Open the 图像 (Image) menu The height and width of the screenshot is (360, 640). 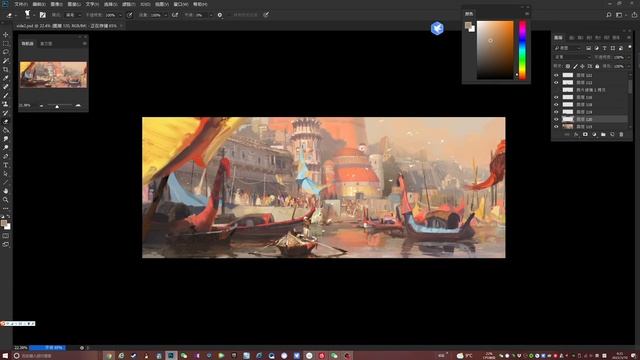(x=56, y=4)
